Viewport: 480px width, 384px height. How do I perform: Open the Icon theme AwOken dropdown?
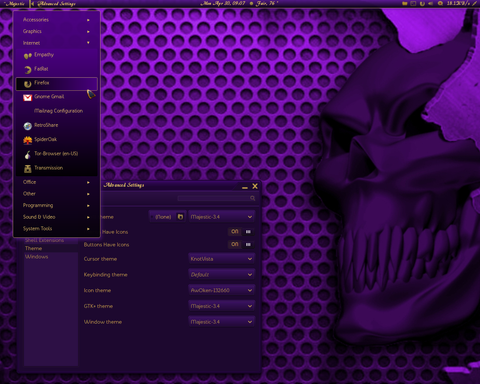(222, 290)
